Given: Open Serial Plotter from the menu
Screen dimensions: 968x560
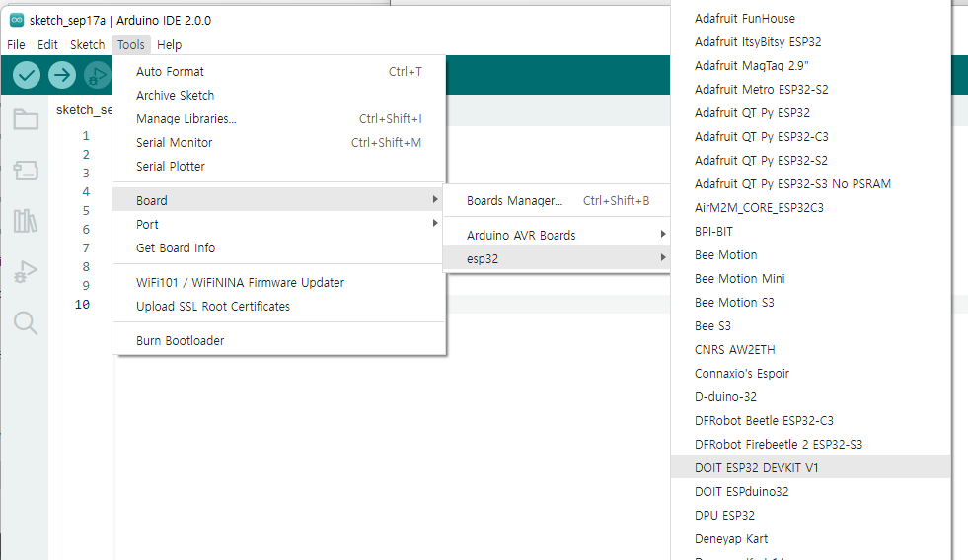Looking at the screenshot, I should click(279, 166).
